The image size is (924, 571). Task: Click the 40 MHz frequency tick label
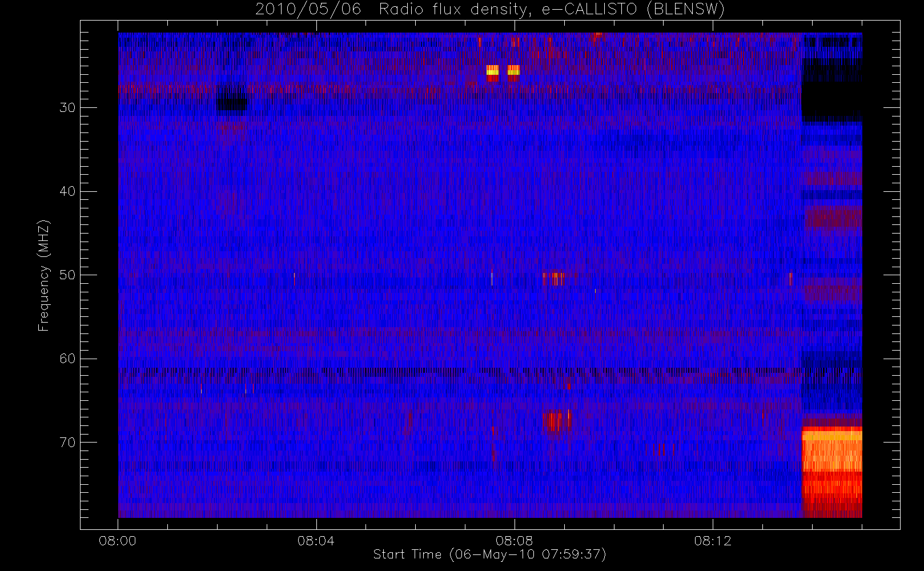click(67, 191)
